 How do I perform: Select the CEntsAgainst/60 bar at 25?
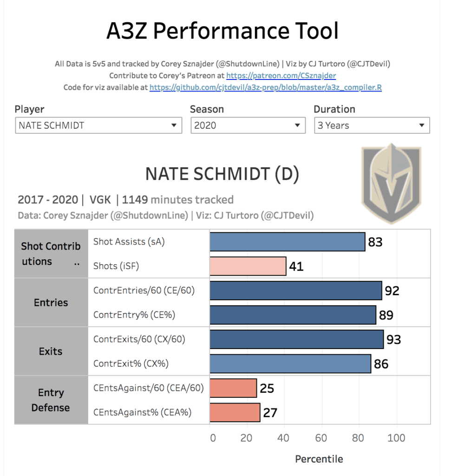click(x=233, y=388)
